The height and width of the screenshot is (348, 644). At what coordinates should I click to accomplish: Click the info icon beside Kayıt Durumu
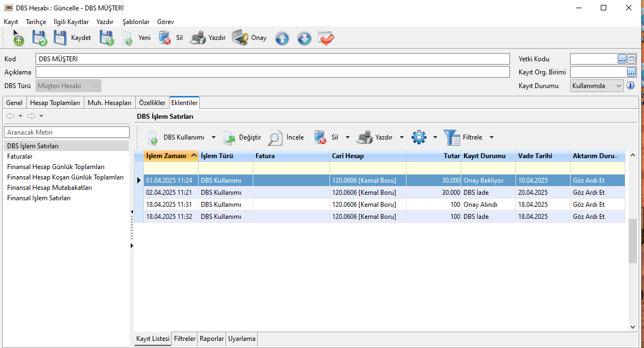(x=630, y=85)
